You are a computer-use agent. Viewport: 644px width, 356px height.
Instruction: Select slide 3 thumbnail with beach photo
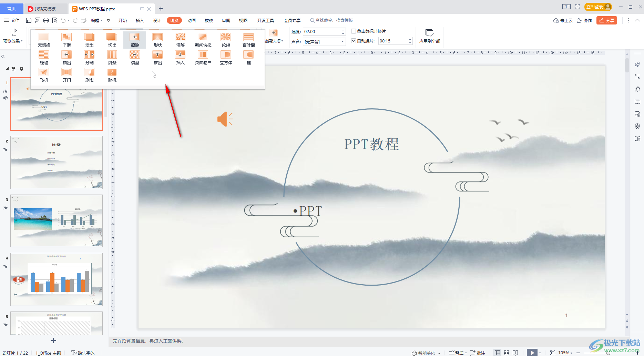click(57, 221)
